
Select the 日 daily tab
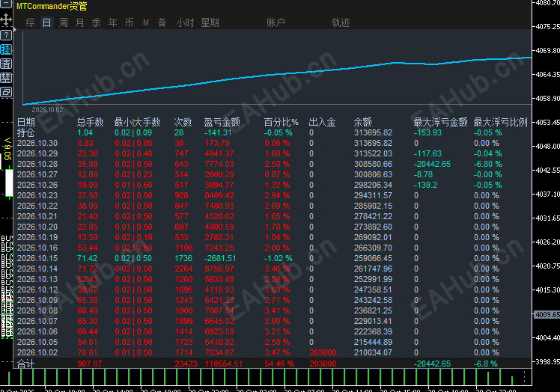coord(46,23)
